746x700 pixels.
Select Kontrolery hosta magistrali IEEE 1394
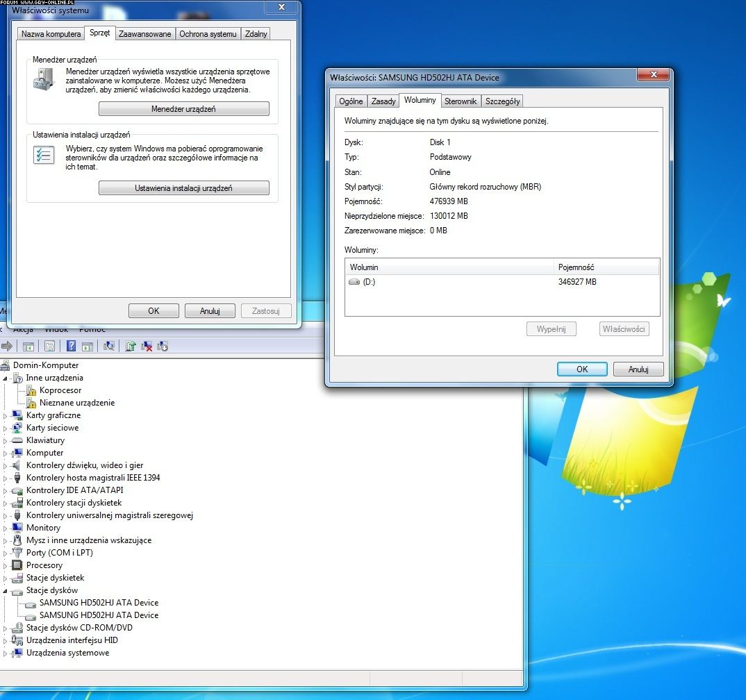point(93,478)
